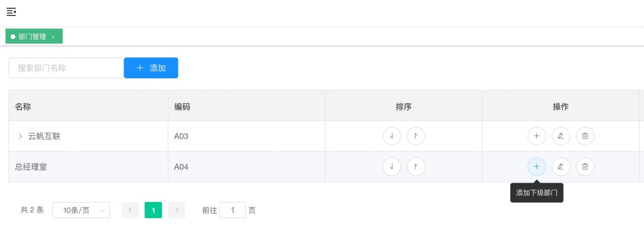The image size is (644, 230).
Task: Edit the 云帆互联 department
Action: pyautogui.click(x=561, y=136)
